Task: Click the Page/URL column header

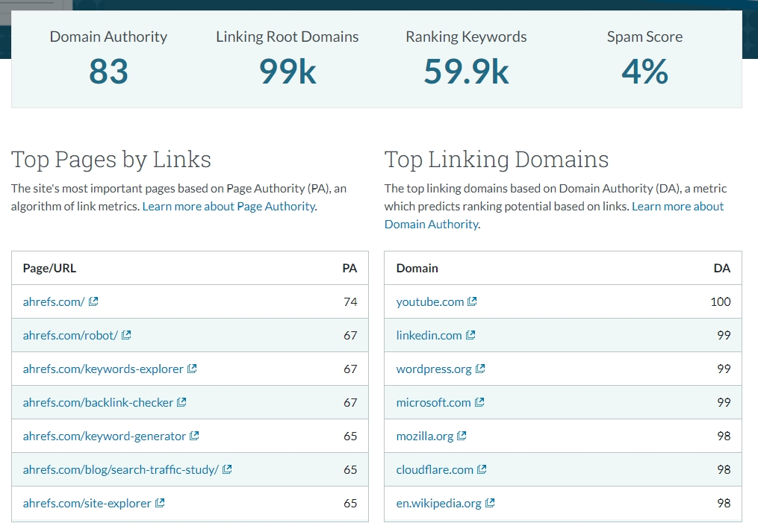Action: [x=49, y=268]
